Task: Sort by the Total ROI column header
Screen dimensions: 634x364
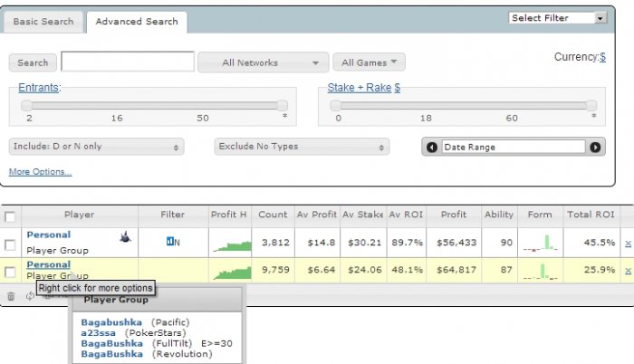Action: 591,215
